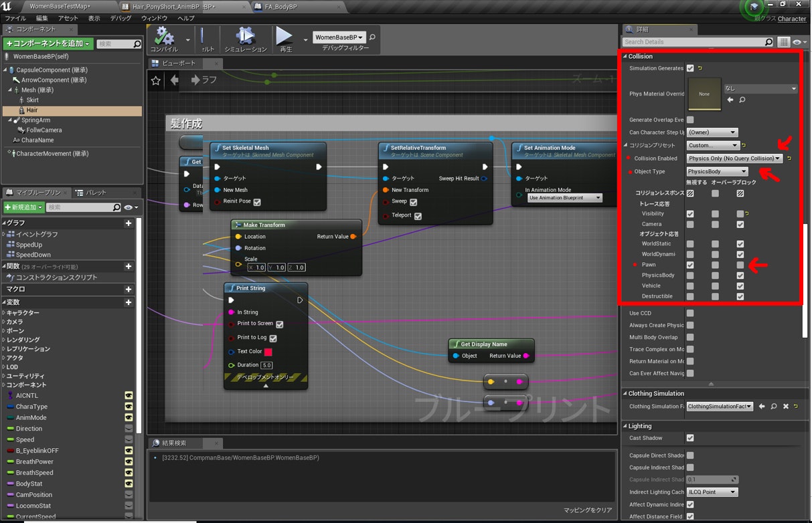The height and width of the screenshot is (523, 812).
Task: Toggle Direction variable visibility eye
Action: (x=129, y=429)
